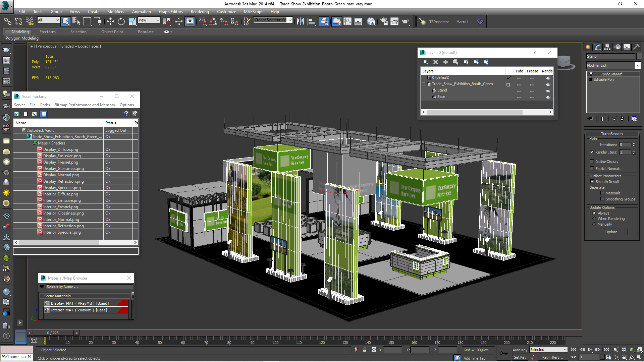
Task: Play the animation
Action: click(590, 350)
